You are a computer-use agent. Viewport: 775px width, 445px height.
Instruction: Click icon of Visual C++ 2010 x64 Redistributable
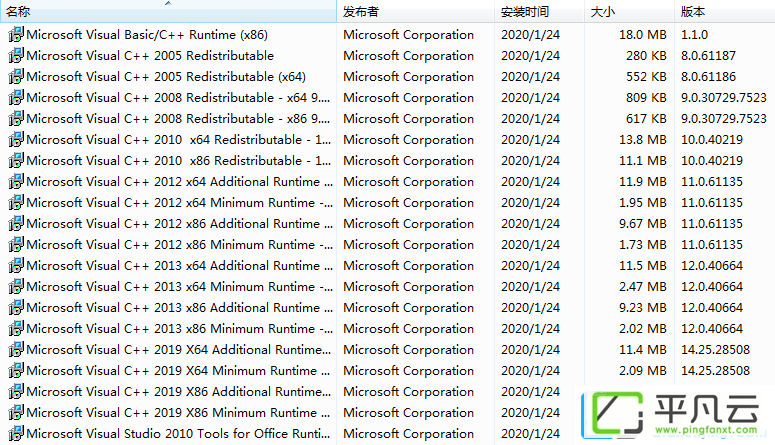[x=16, y=139]
